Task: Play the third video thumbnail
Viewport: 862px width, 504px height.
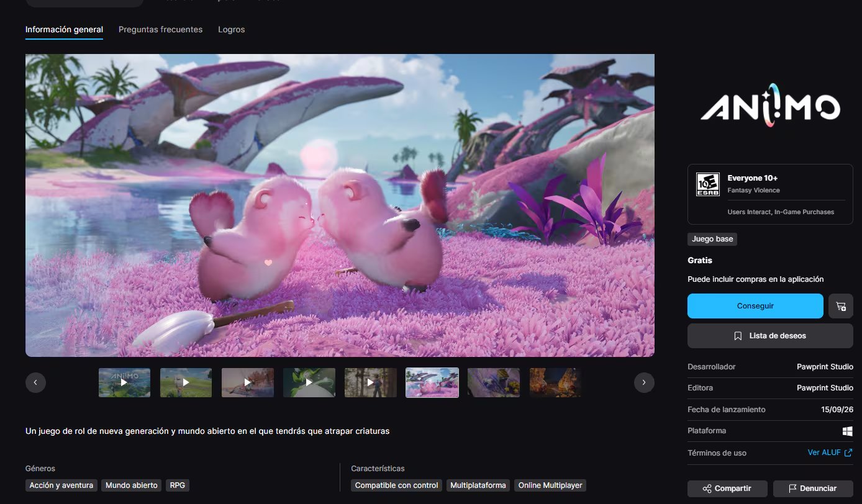Action: 247,382
